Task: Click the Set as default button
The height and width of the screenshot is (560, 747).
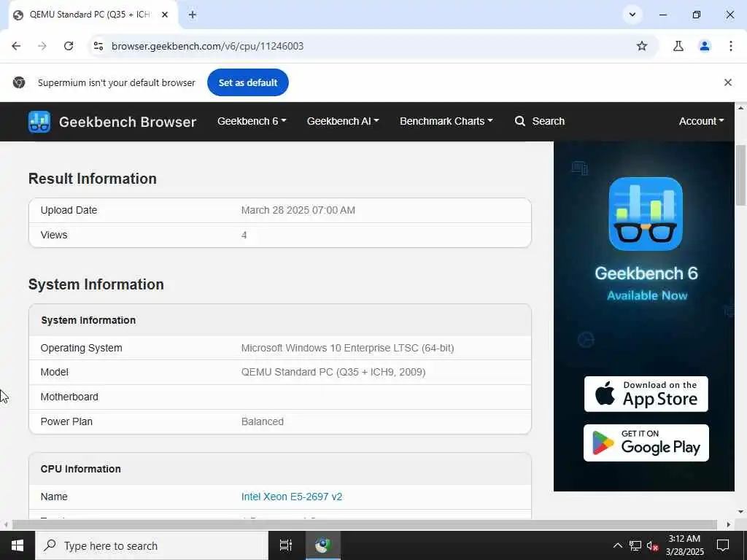Action: pyautogui.click(x=248, y=82)
